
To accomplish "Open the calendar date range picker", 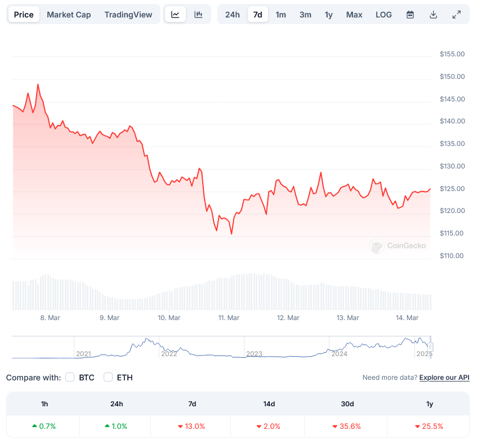I will pos(410,15).
